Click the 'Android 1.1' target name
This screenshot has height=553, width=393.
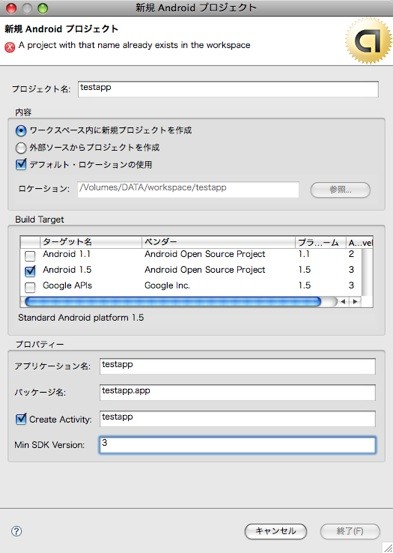pyautogui.click(x=67, y=254)
